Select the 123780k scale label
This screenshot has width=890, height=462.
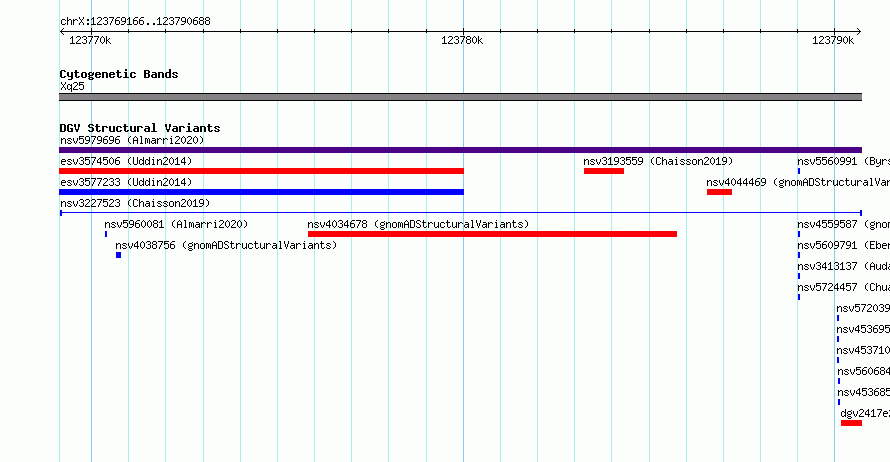[x=462, y=40]
